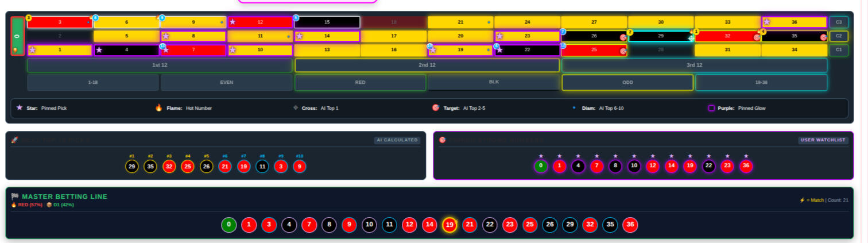Image resolution: width=868 pixels, height=243 pixels.
Task: Click the green 0 cell on the board
Action: click(x=18, y=36)
